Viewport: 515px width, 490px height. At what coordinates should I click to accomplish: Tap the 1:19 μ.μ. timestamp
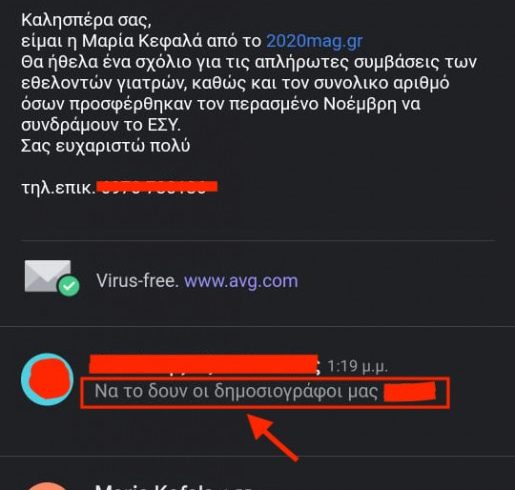[x=357, y=367]
